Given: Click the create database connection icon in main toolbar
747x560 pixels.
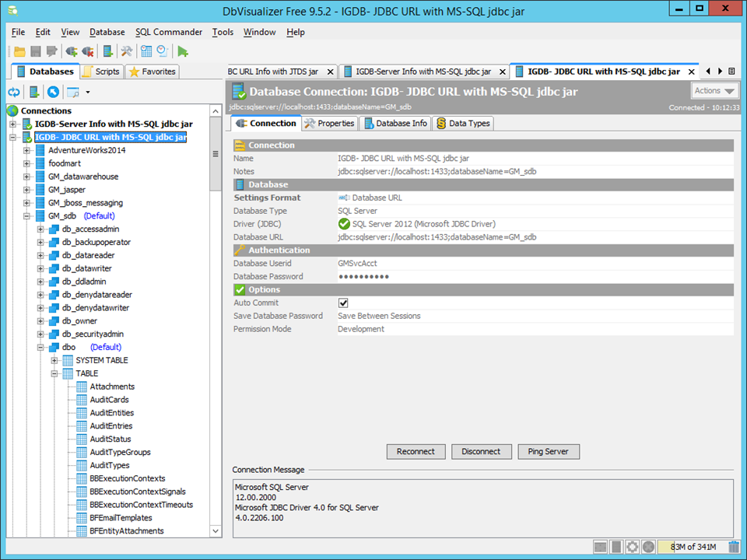Looking at the screenshot, I should [x=108, y=51].
